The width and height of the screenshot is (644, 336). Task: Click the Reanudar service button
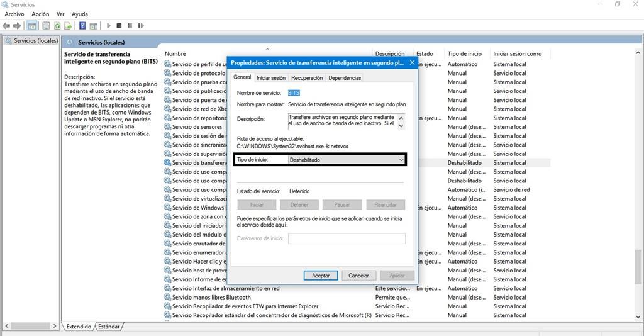pyautogui.click(x=386, y=204)
